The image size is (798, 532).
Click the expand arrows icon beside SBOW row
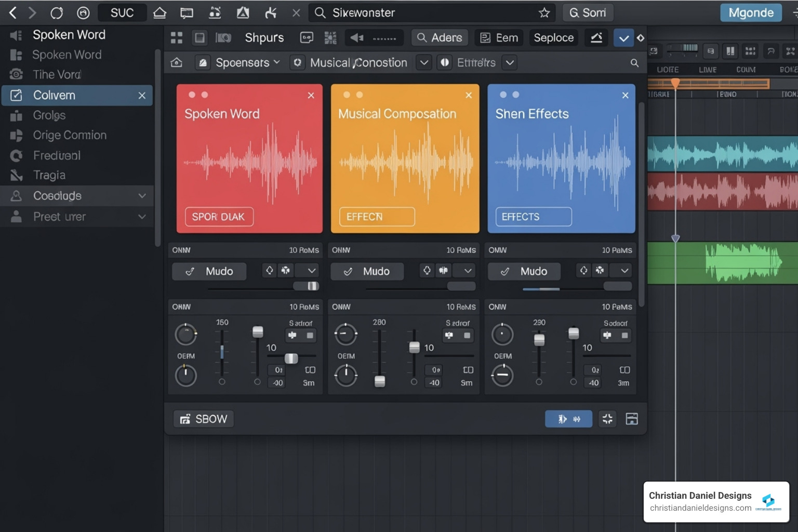point(607,419)
